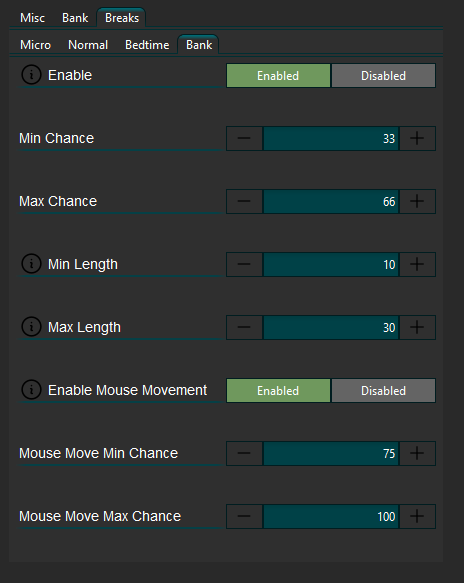
Task: Increase Min Length with the plus icon
Action: 417,264
